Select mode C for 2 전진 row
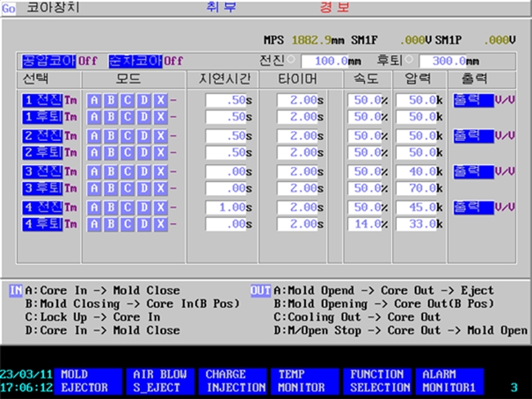Screen dimensions: 532x399 pyautogui.click(x=128, y=136)
